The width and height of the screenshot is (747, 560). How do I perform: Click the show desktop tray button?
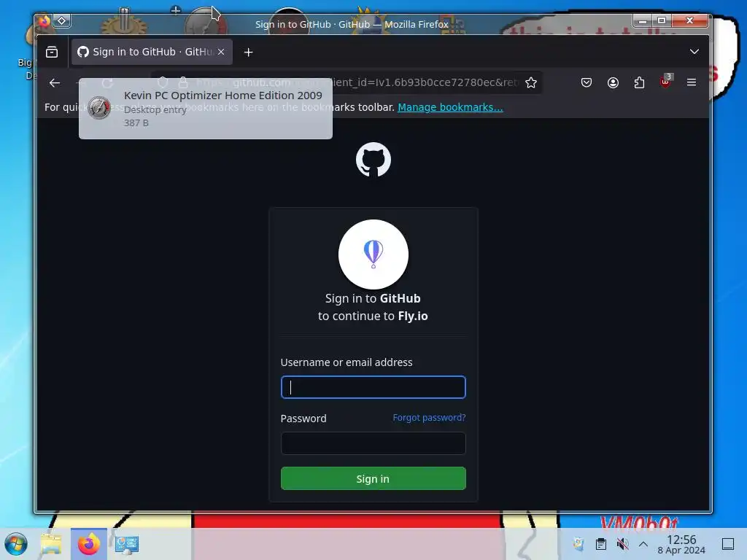tap(728, 544)
